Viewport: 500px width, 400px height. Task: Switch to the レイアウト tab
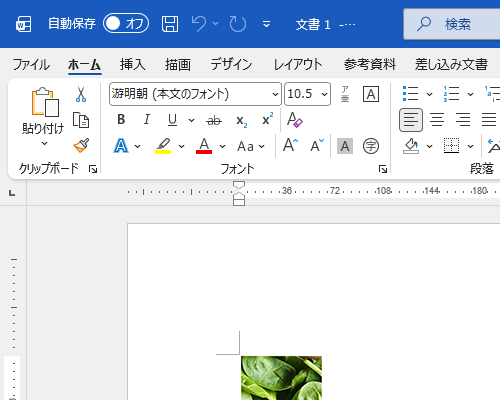pos(298,64)
